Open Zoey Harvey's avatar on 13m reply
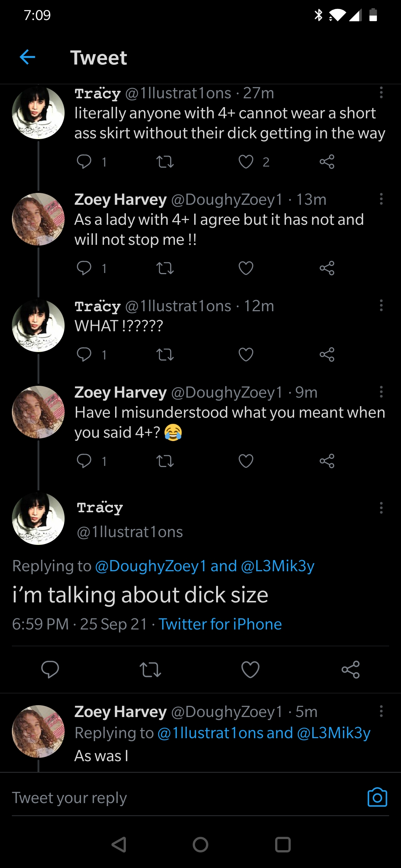This screenshot has width=401, height=868. (38, 219)
